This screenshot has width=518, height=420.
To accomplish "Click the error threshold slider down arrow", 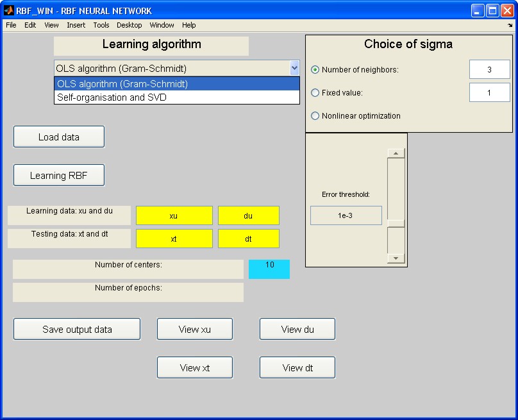I will 396,258.
